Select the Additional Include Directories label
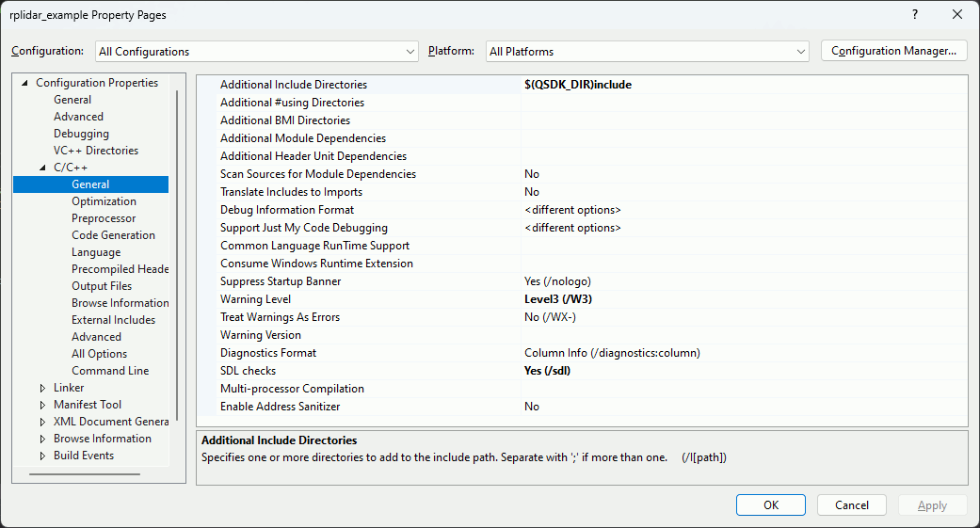980x528 pixels. [x=294, y=85]
